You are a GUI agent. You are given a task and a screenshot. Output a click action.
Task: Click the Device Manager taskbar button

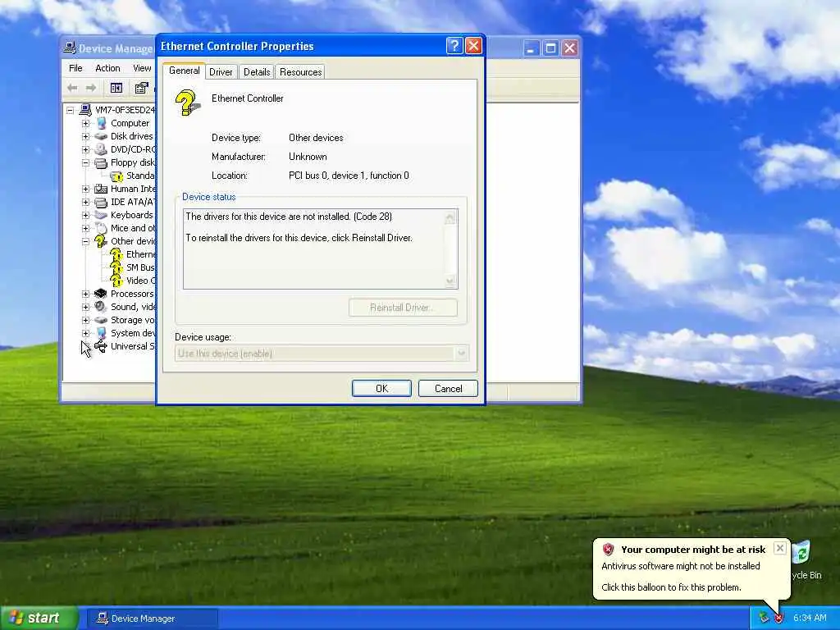point(152,619)
